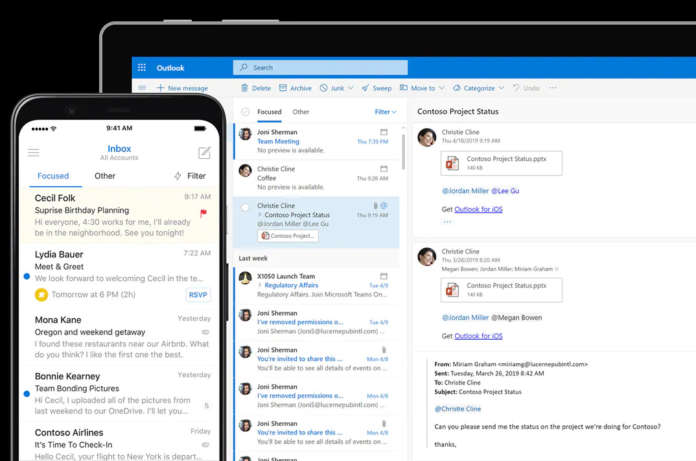This screenshot has width=696, height=461.
Task: Click calendar icon on X1050 Launch Team email
Action: click(x=384, y=276)
